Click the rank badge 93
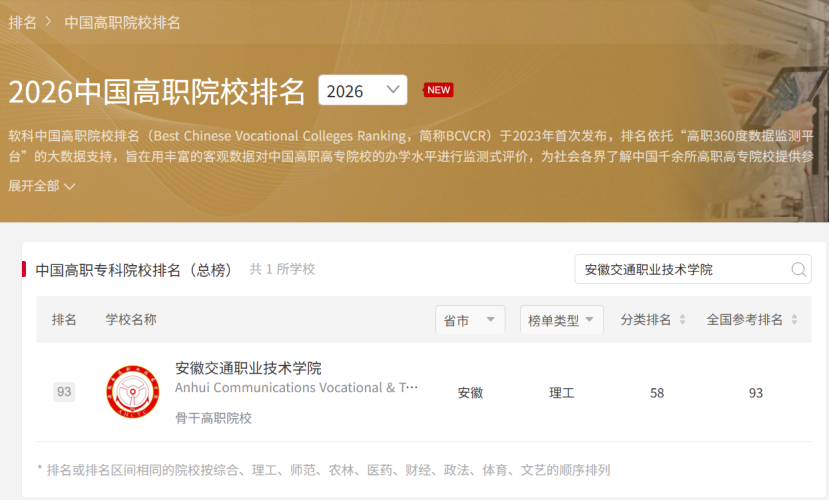 [64, 392]
